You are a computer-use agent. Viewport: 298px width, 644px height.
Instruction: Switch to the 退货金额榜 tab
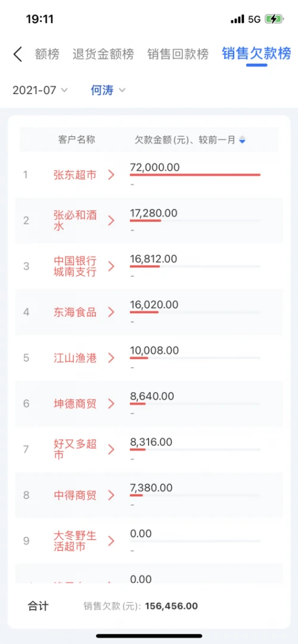tap(103, 54)
